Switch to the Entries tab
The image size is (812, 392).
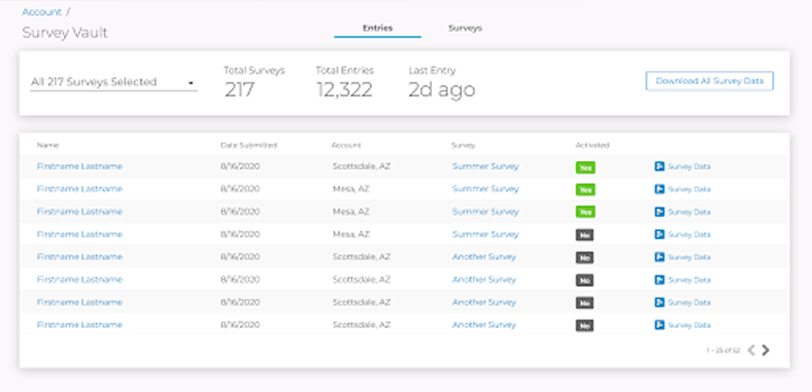pos(378,28)
